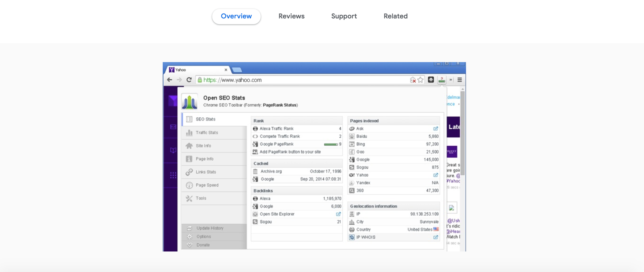Select the Yahoo browser tab
Screen dimensions: 644x272
pyautogui.click(x=197, y=70)
